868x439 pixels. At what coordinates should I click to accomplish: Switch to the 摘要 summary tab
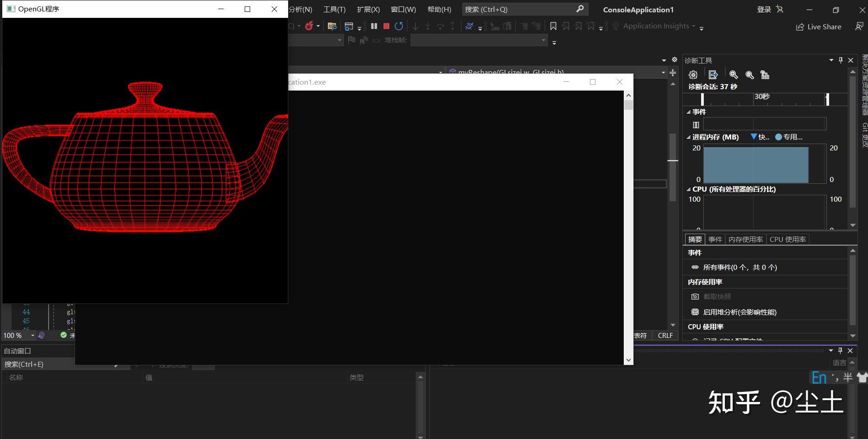point(695,239)
